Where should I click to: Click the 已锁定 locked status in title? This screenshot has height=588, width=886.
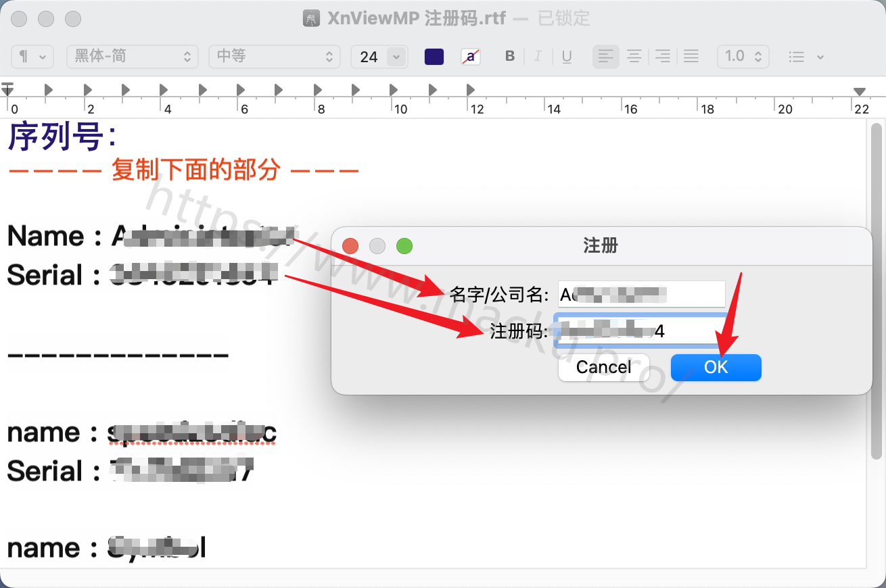pyautogui.click(x=564, y=18)
